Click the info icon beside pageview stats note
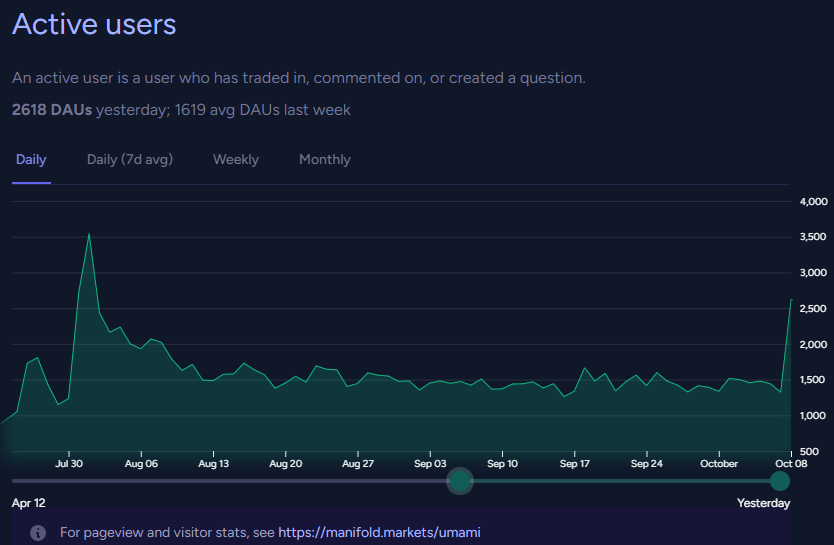 coord(38,533)
